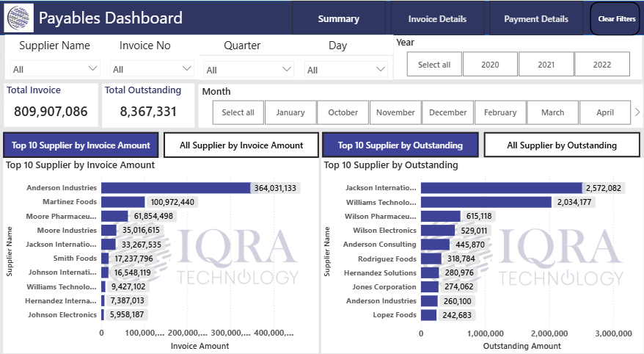This screenshot has height=354, width=644.
Task: Click the 260,100 data label
Action: point(458,301)
